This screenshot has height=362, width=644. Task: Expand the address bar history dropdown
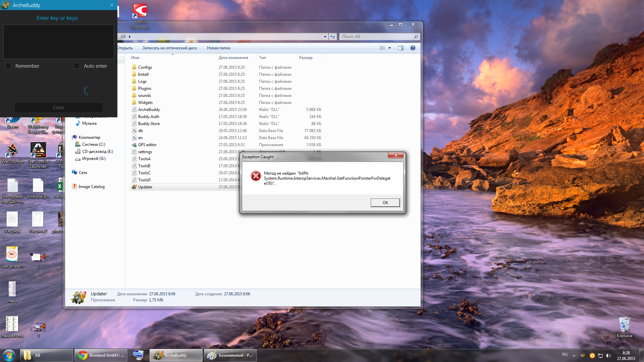point(325,37)
